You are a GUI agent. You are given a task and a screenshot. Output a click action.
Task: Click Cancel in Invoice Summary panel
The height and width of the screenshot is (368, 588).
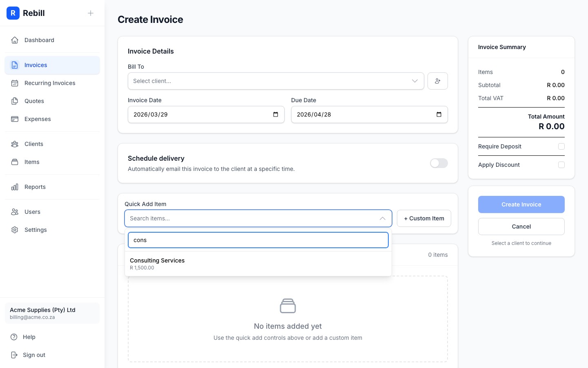coord(521,227)
